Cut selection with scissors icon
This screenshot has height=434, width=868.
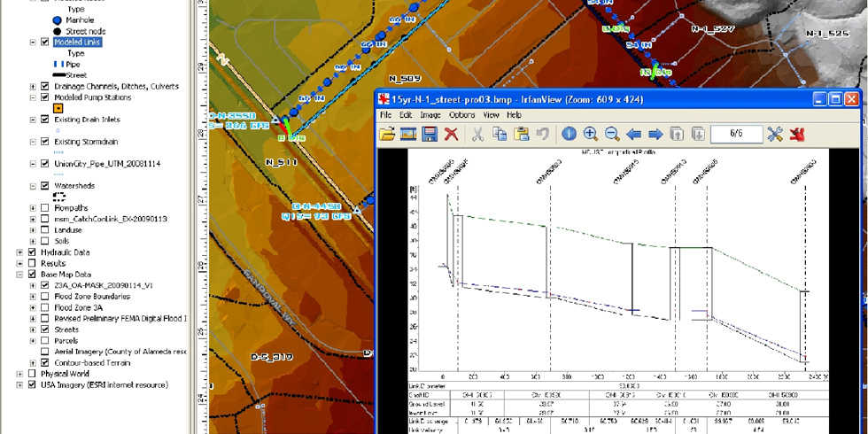coord(477,134)
